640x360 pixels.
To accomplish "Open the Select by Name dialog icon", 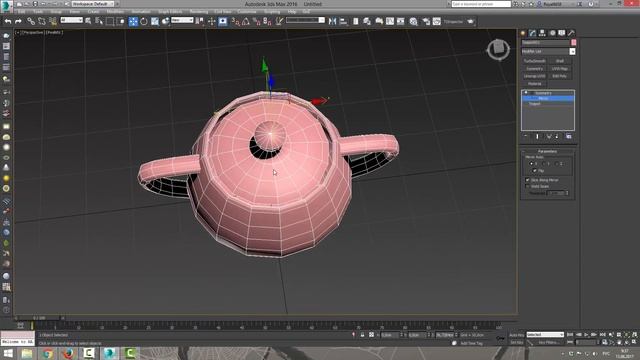I will point(99,21).
